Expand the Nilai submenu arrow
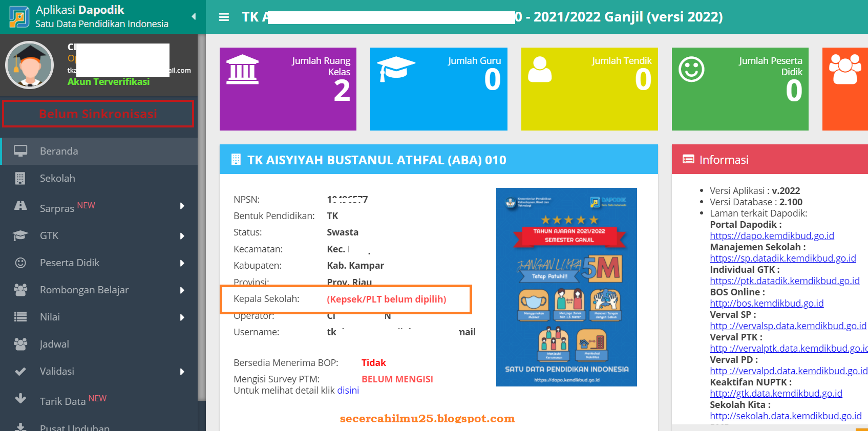The height and width of the screenshot is (431, 868). point(182,317)
